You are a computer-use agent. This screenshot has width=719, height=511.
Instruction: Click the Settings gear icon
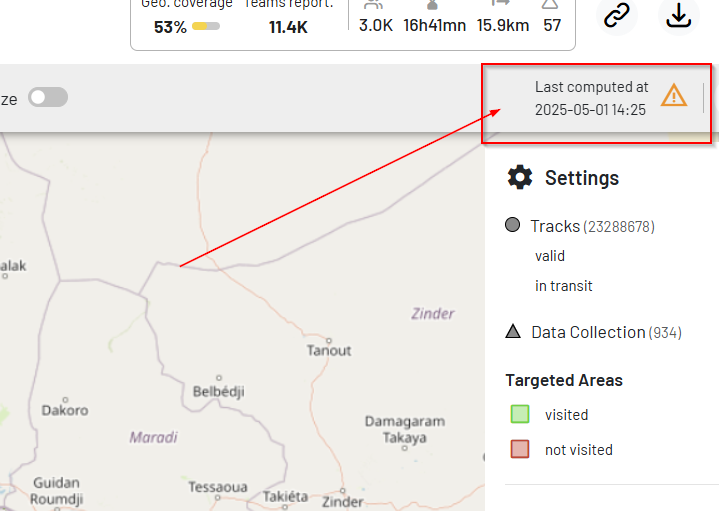coord(520,178)
